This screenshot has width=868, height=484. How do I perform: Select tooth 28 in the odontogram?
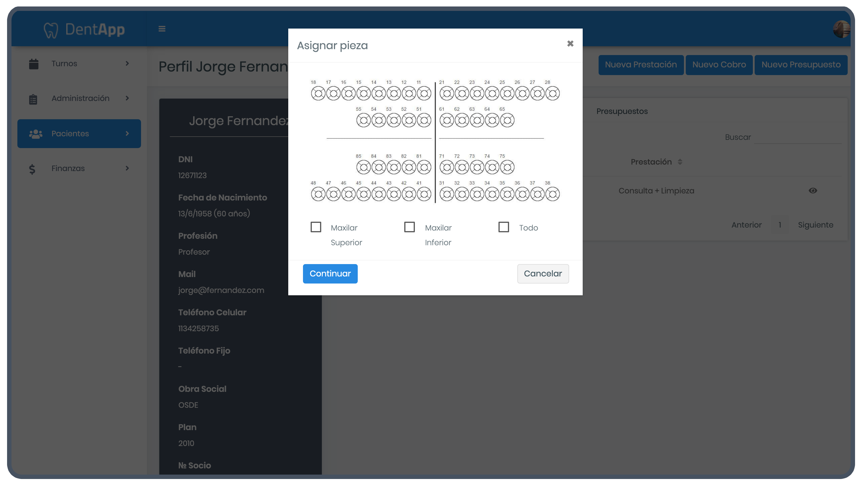pyautogui.click(x=552, y=93)
